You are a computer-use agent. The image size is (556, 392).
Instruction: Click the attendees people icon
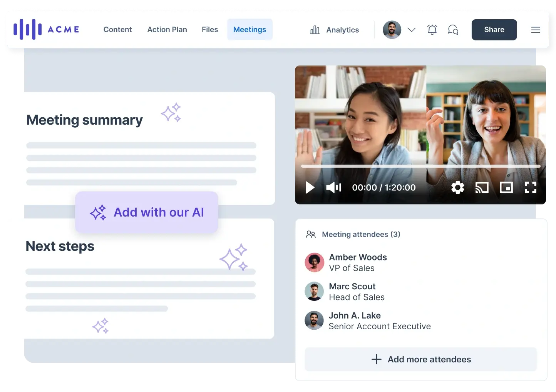(311, 234)
